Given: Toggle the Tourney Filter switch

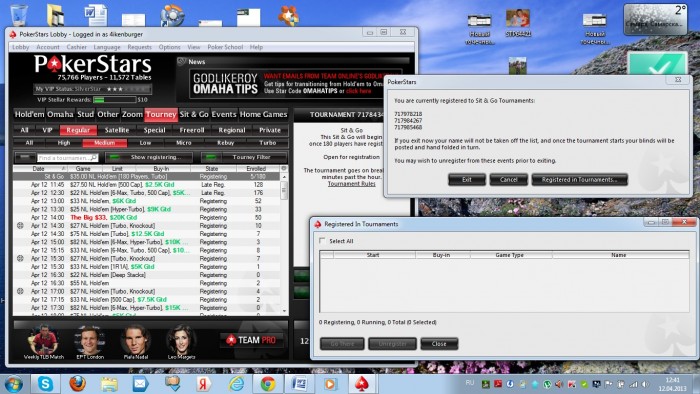Looking at the screenshot, I should pyautogui.click(x=245, y=158).
